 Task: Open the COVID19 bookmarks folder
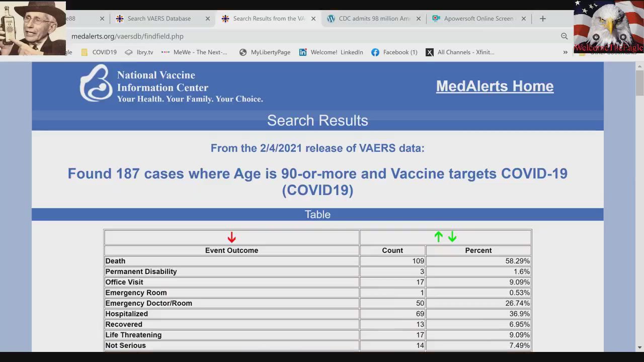pos(99,52)
